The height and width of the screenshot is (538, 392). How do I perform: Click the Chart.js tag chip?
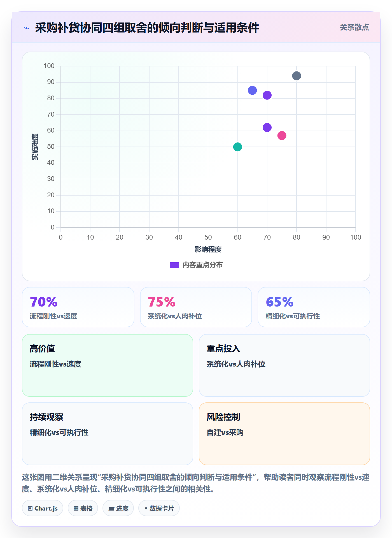(43, 508)
